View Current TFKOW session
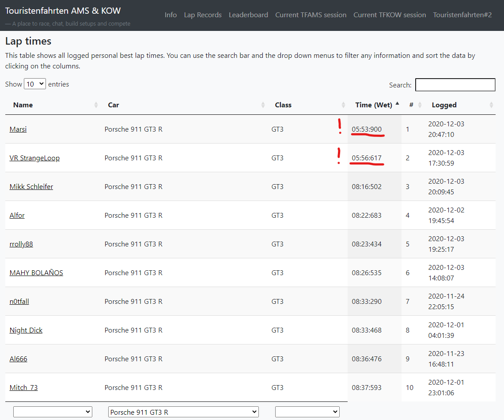Image resolution: width=504 pixels, height=420 pixels. tap(390, 15)
